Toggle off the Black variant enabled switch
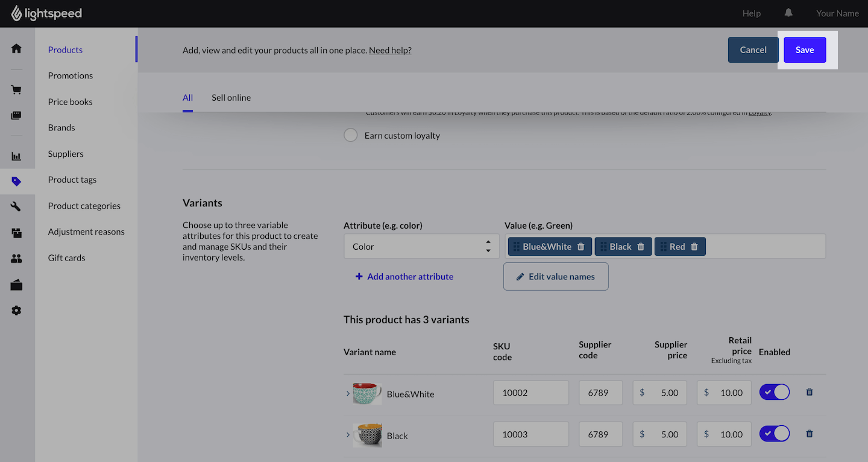This screenshot has height=462, width=868. click(x=774, y=434)
